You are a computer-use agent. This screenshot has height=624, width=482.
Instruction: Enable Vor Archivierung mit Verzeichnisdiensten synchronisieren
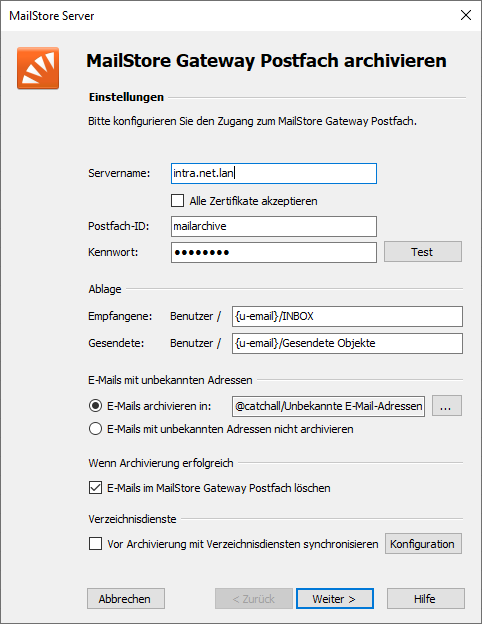click(x=95, y=543)
